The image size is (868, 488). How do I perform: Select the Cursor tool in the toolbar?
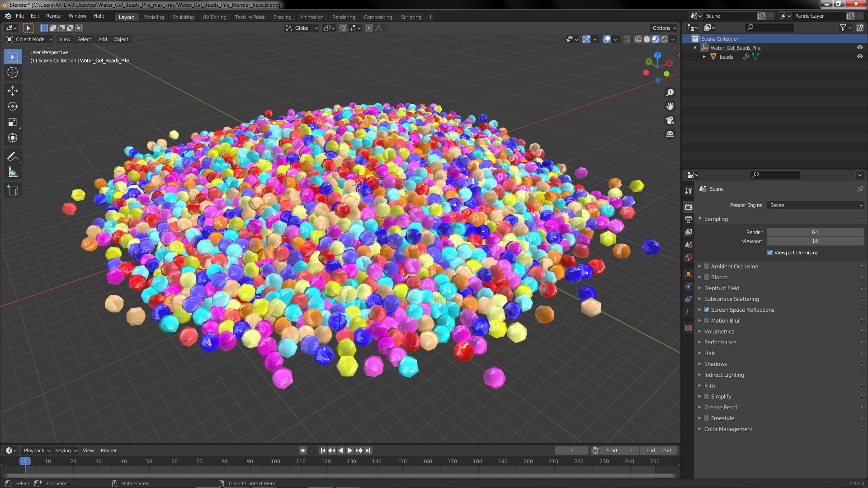coord(13,72)
